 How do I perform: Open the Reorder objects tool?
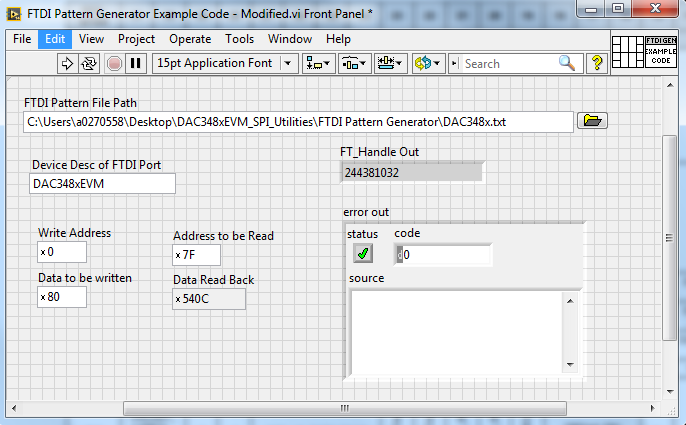click(x=428, y=64)
